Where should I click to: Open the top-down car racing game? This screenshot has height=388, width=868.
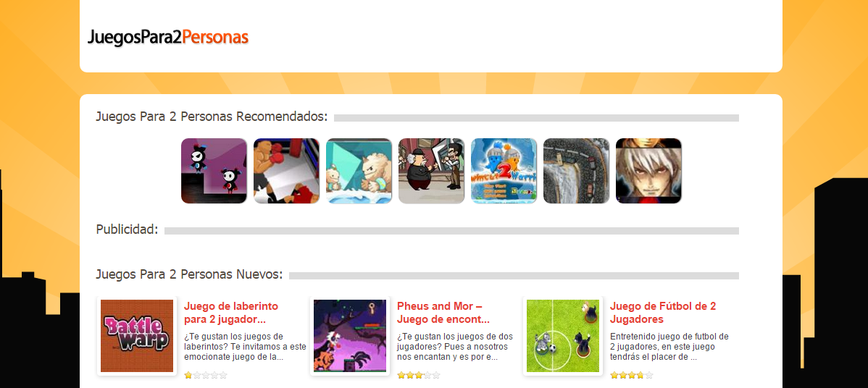pyautogui.click(x=576, y=171)
